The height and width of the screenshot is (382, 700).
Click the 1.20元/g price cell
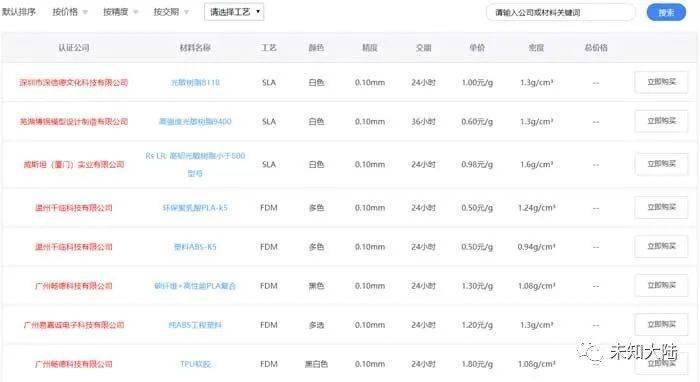point(477,325)
